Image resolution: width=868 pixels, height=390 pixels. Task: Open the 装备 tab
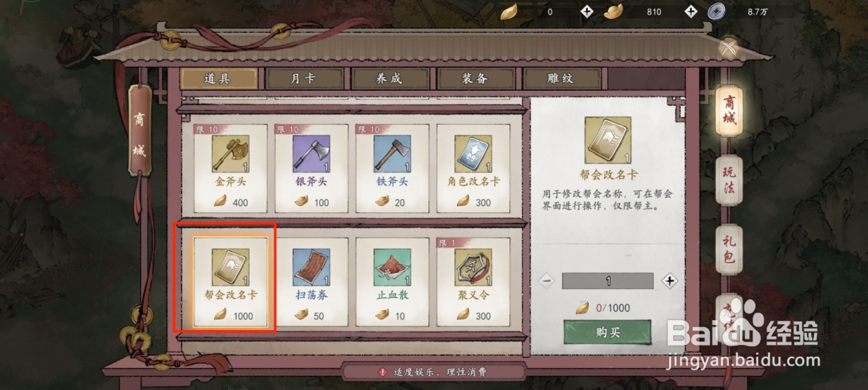475,79
